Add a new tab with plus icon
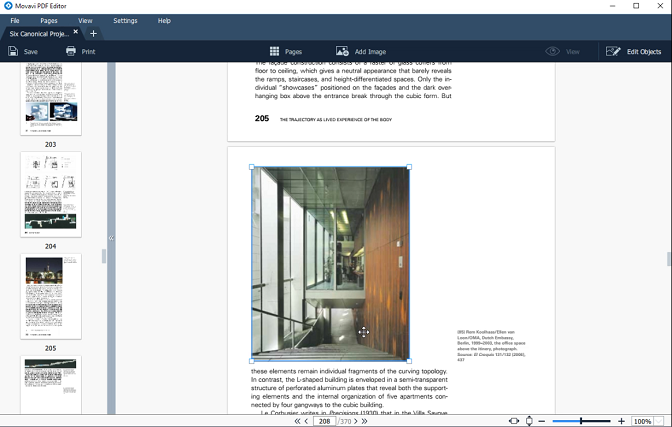This screenshot has height=427, width=672. [x=93, y=33]
